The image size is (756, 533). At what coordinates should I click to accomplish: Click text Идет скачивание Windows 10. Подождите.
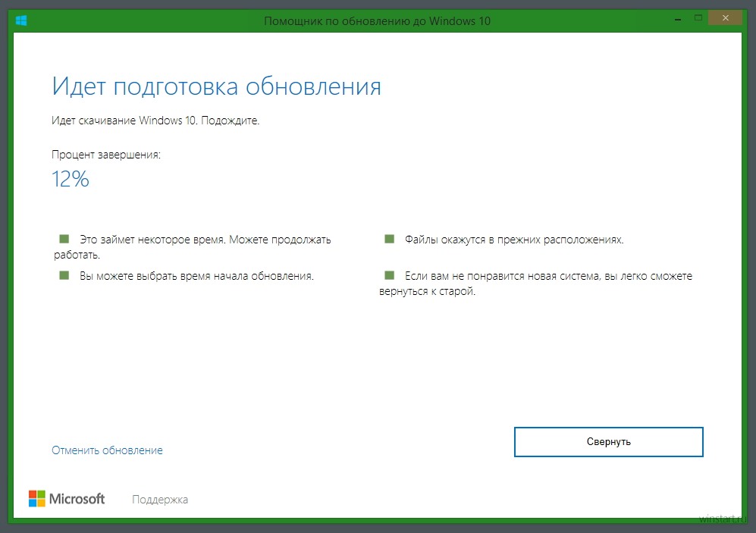tap(155, 121)
